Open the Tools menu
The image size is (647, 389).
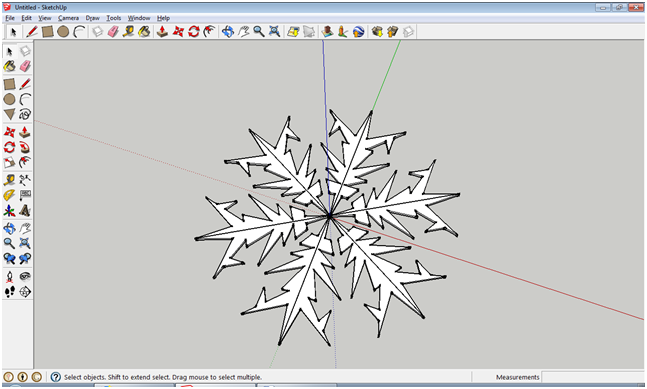point(113,18)
